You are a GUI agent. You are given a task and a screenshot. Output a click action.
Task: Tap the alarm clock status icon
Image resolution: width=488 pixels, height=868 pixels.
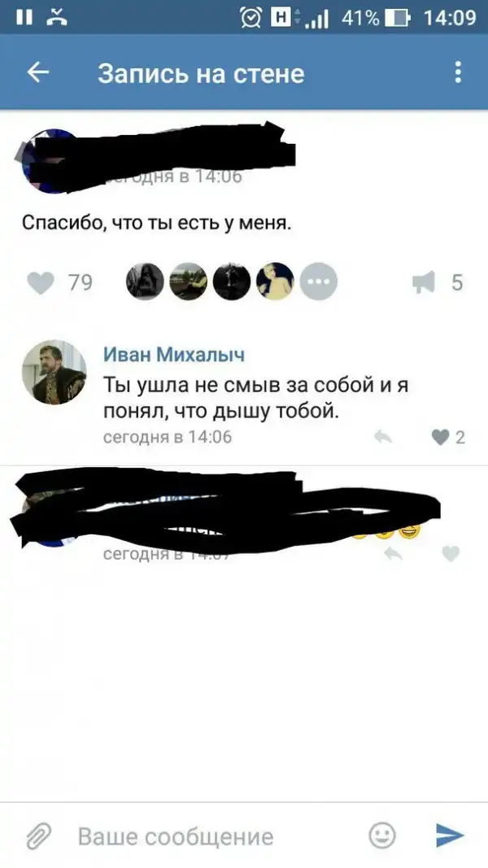pyautogui.click(x=251, y=18)
